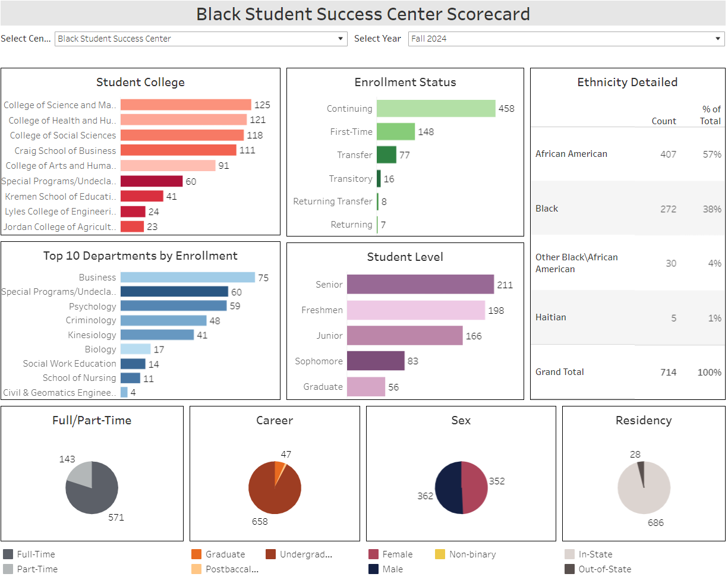Open the Select Center dropdown
This screenshot has width=728, height=580.
(201, 39)
